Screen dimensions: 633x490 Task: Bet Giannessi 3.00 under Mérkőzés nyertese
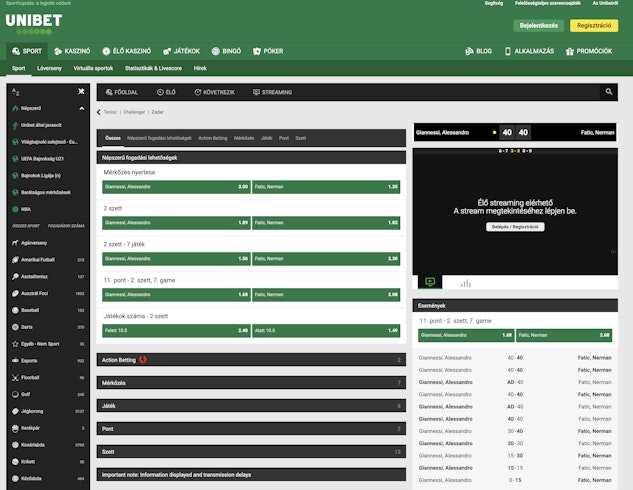coord(176,187)
